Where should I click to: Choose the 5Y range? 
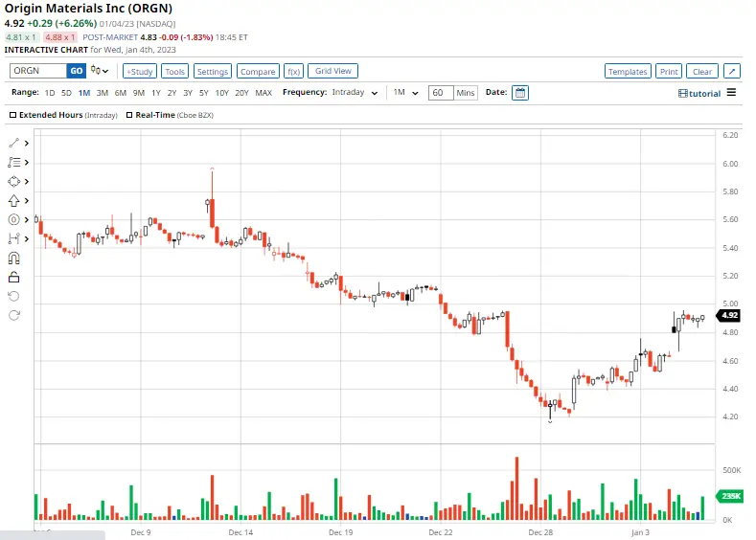204,93
